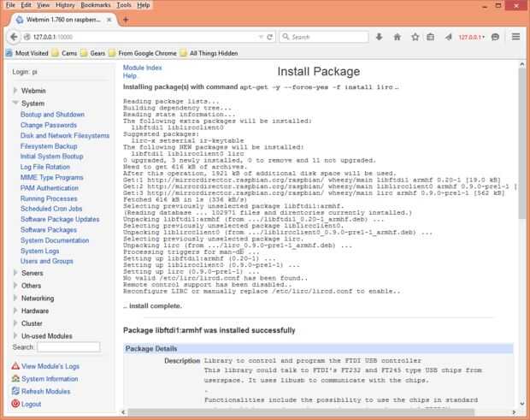Open System Documentation
This screenshot has width=530, height=420.
coord(55,240)
